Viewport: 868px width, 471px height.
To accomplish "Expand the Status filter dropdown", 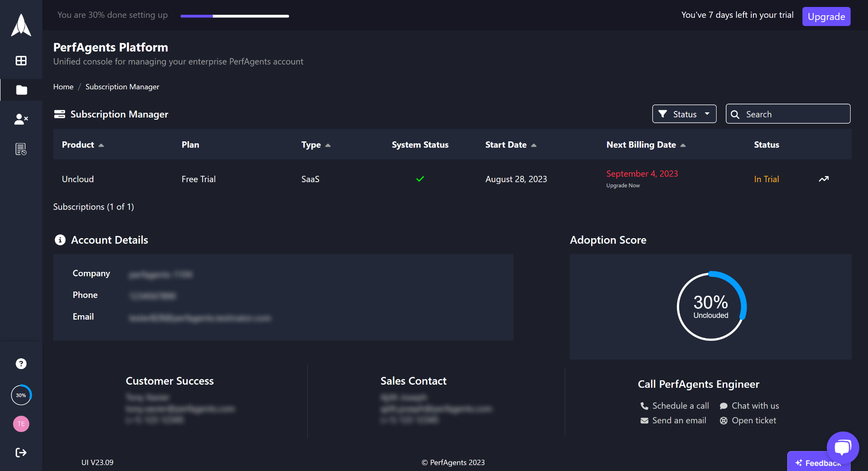I will (684, 114).
